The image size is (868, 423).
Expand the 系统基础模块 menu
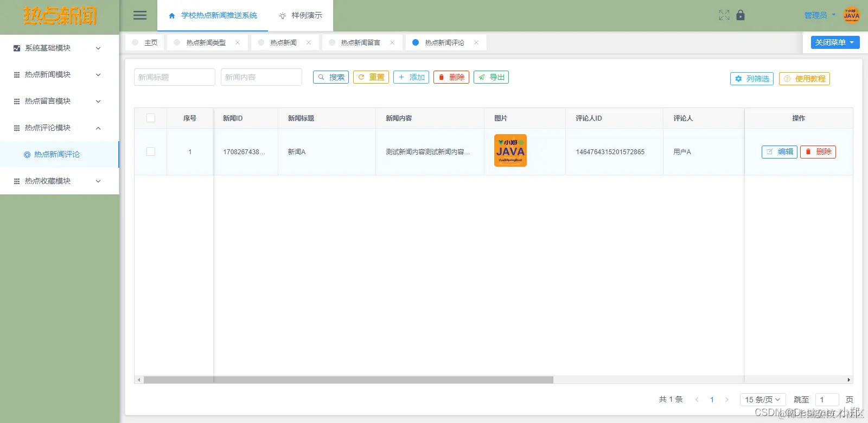click(60, 48)
